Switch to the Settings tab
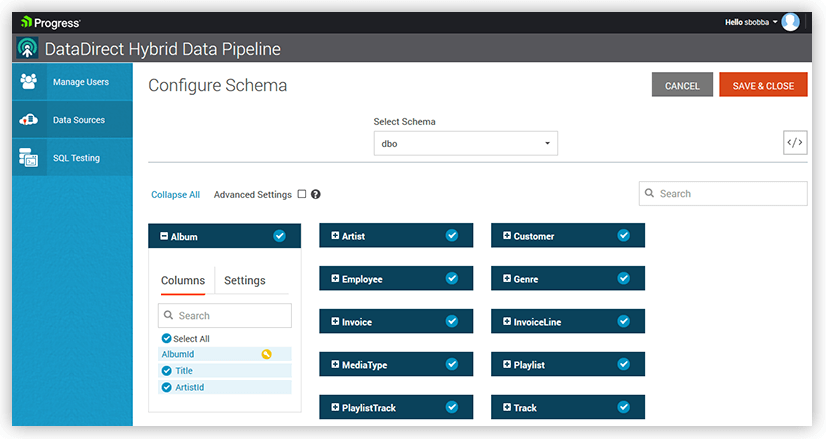 coord(244,281)
